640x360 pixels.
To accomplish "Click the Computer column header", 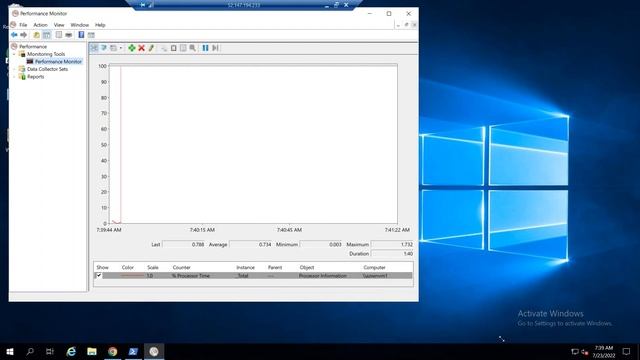I will point(374,267).
